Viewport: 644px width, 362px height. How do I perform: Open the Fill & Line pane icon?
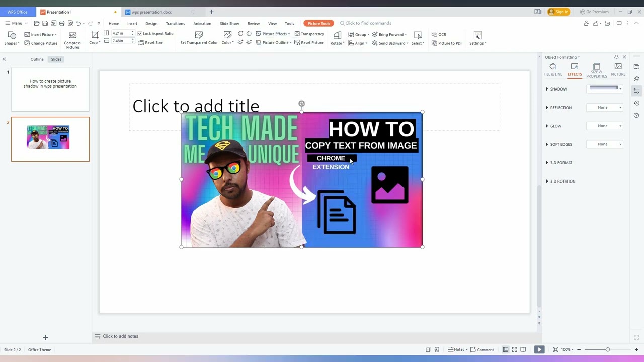point(553,70)
